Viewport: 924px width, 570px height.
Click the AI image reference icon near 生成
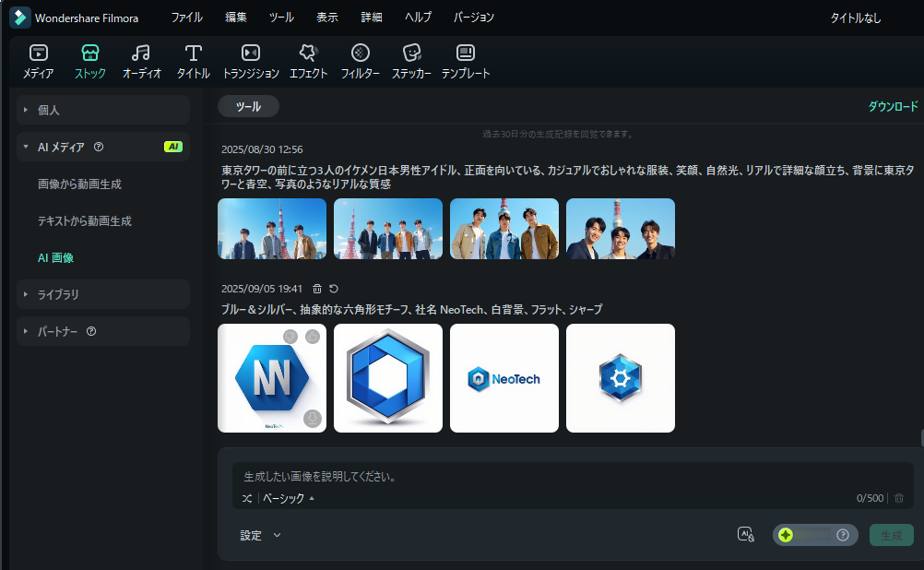pyautogui.click(x=746, y=535)
